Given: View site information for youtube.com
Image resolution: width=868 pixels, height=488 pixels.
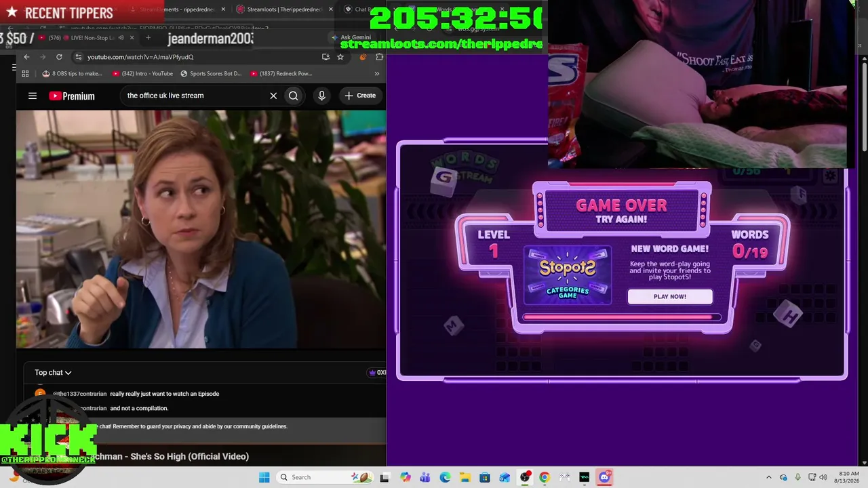Looking at the screenshot, I should click(x=79, y=57).
